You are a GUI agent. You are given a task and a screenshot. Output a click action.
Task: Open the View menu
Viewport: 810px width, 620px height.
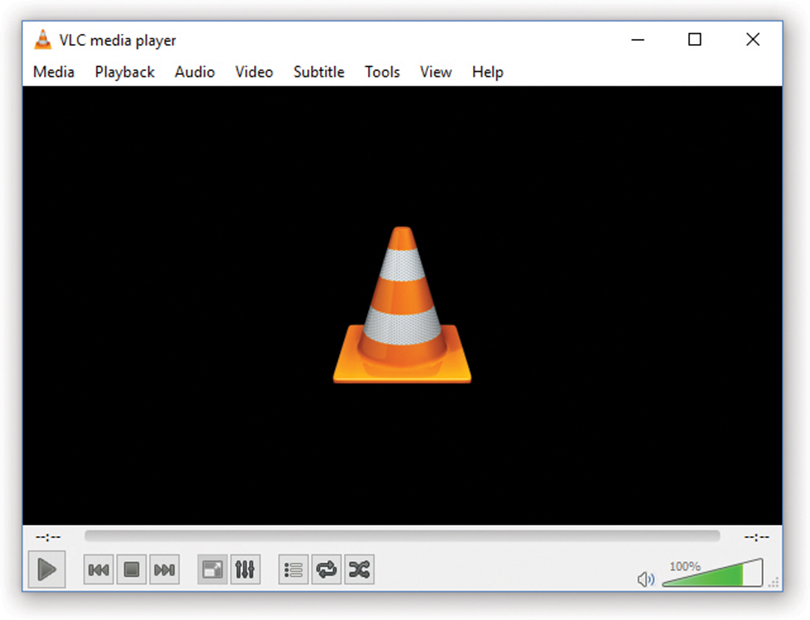tap(436, 72)
